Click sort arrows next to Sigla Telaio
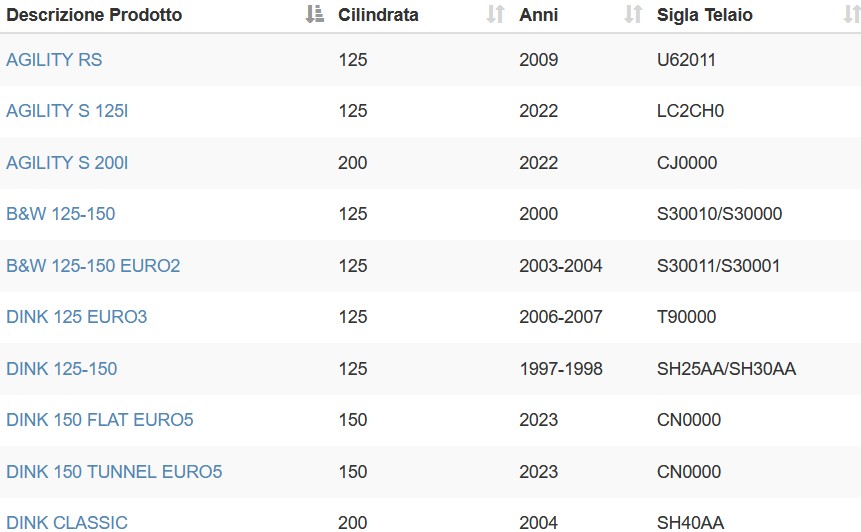The height and width of the screenshot is (532, 861). pyautogui.click(x=852, y=14)
